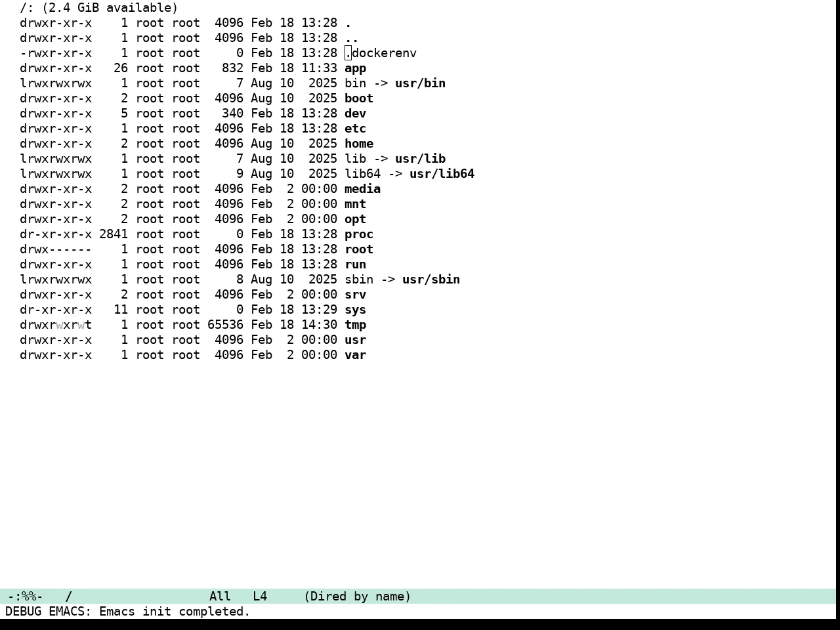Select the mnt directory entry
Screen dimensions: 840x630
355,204
